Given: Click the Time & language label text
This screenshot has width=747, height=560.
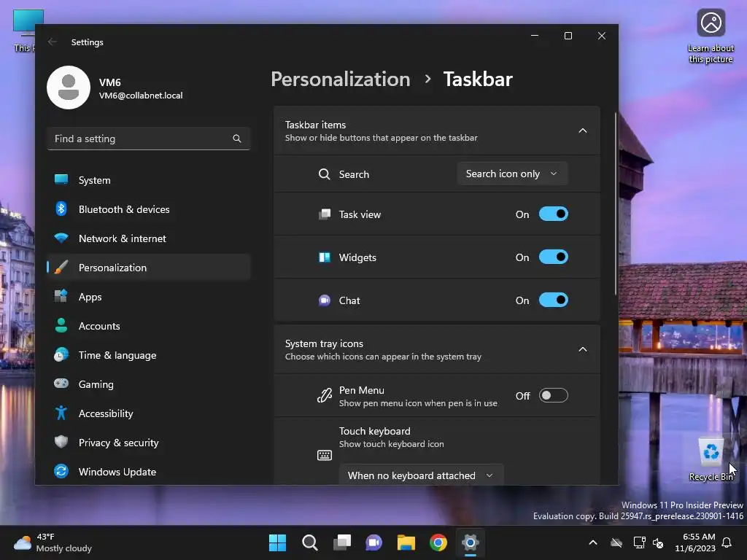Looking at the screenshot, I should point(117,355).
